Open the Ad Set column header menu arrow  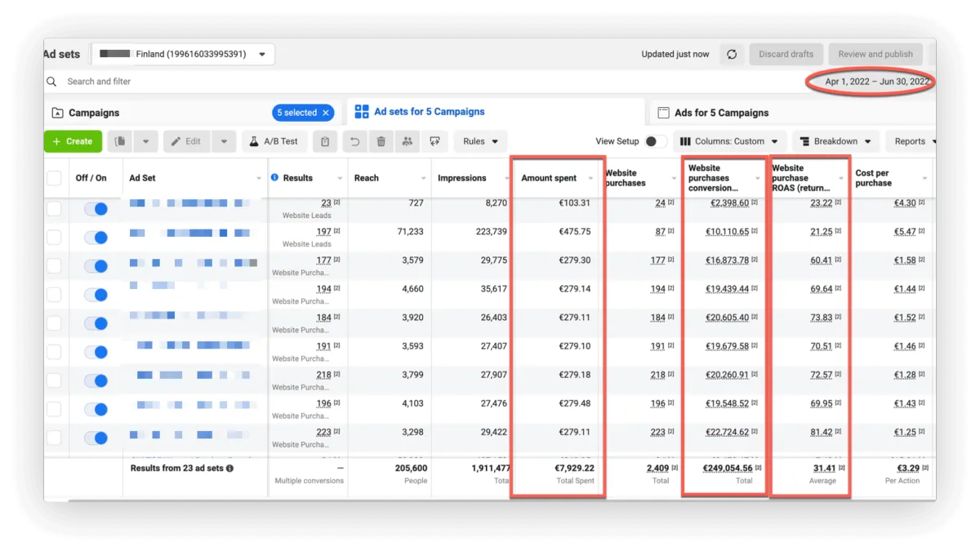click(x=259, y=178)
